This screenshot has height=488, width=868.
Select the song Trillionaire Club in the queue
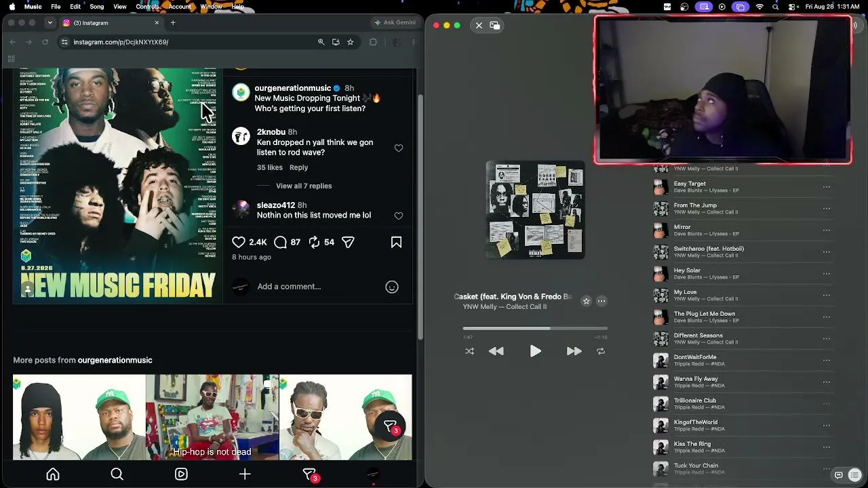tap(743, 404)
